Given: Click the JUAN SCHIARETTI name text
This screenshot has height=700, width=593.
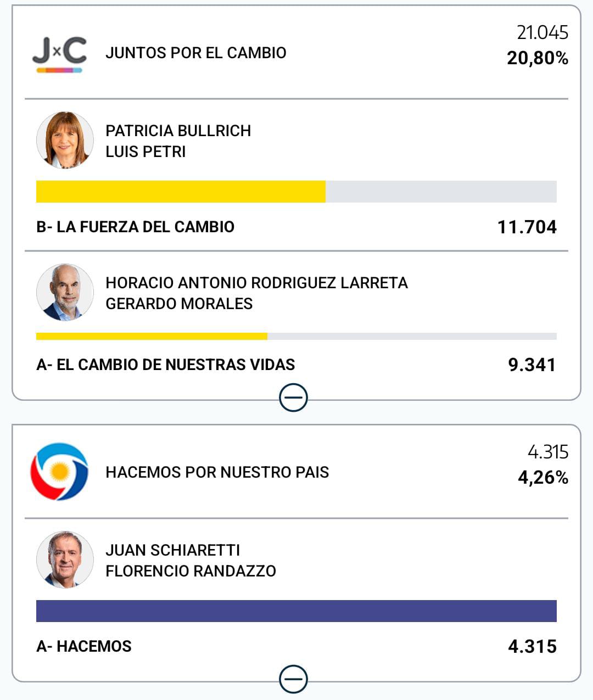Looking at the screenshot, I should 172,550.
